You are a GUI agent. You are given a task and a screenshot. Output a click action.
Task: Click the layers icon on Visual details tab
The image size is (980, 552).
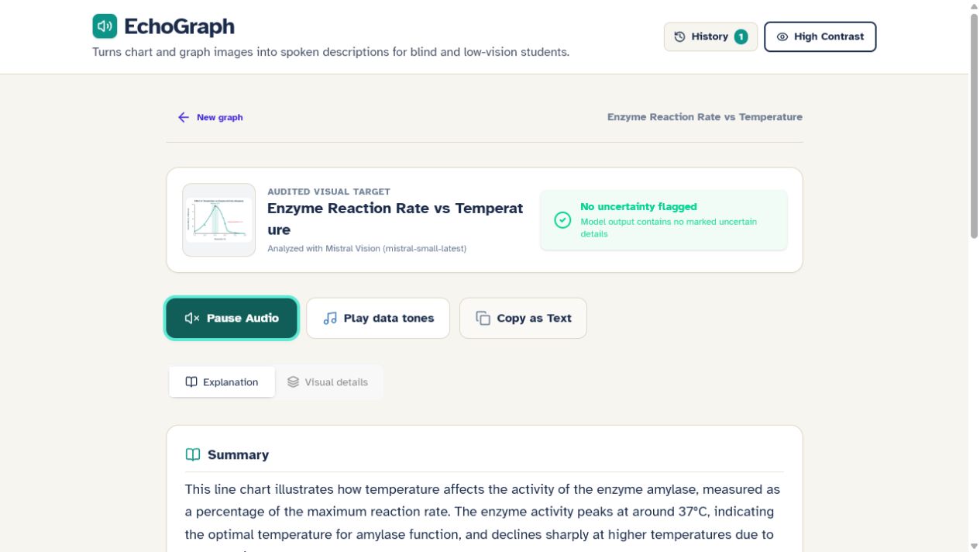coord(293,381)
